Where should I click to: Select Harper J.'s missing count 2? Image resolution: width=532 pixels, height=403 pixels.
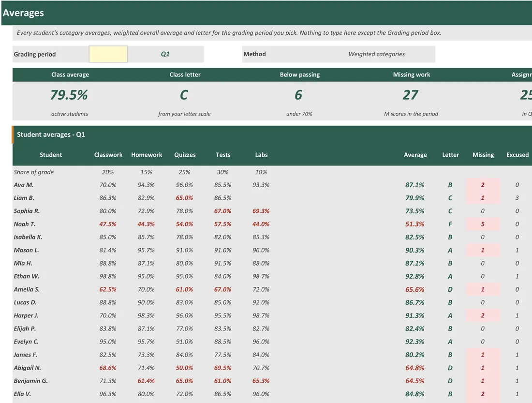pos(483,316)
